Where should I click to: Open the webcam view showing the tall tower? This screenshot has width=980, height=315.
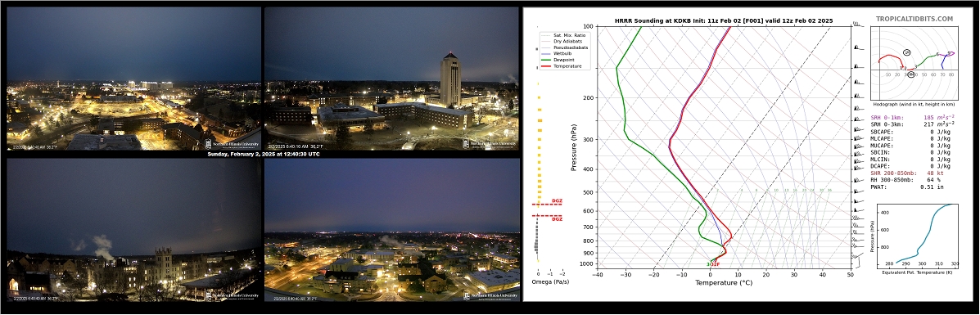[392, 79]
